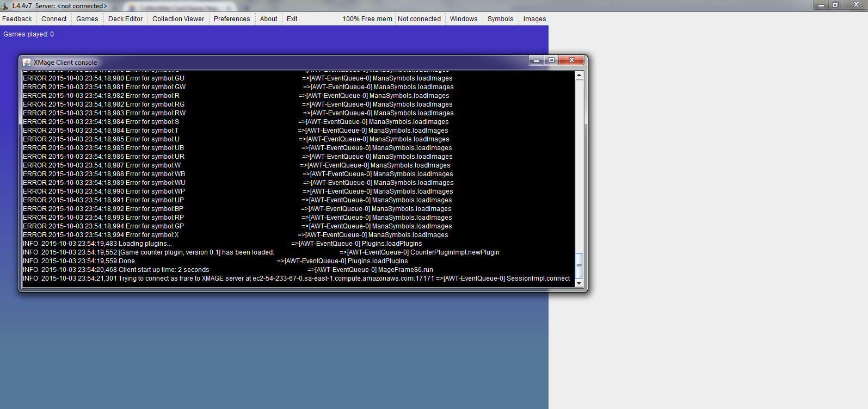Image resolution: width=868 pixels, height=409 pixels.
Task: Show the About dialog
Action: [268, 19]
